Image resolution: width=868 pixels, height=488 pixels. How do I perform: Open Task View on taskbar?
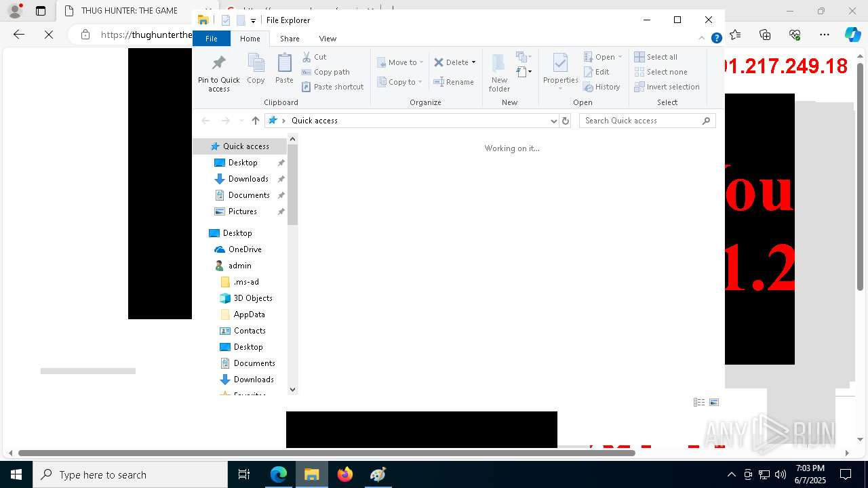(244, 474)
